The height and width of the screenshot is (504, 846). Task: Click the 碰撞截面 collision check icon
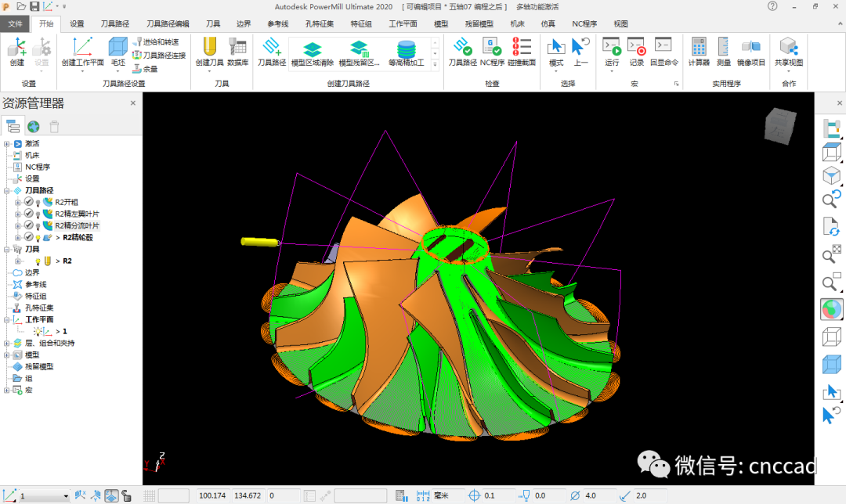(x=521, y=48)
